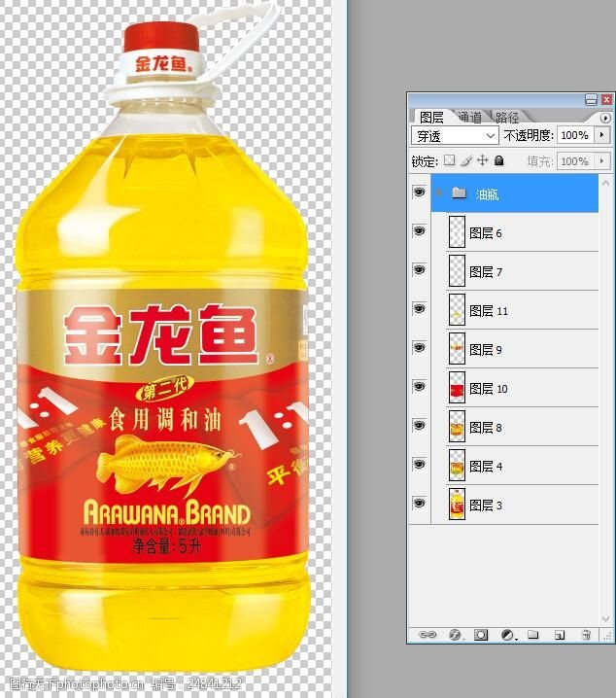Hide 图层 9 using eye icon
The height and width of the screenshot is (698, 616).
click(x=419, y=347)
